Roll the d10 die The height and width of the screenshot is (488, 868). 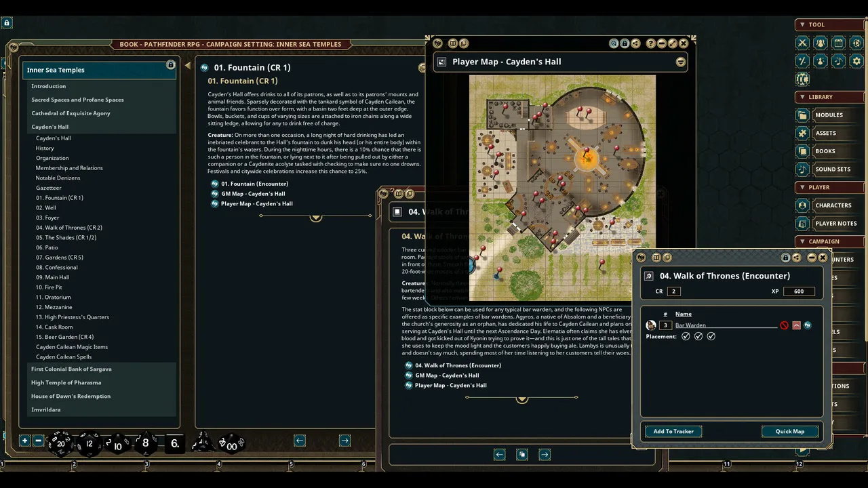coord(117,444)
